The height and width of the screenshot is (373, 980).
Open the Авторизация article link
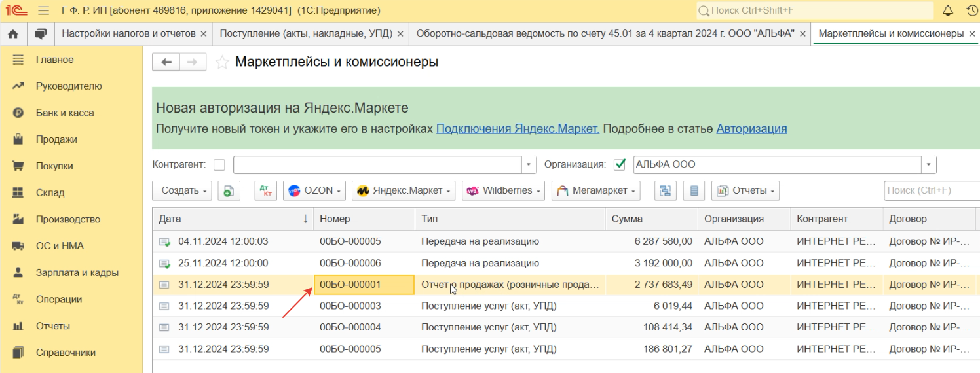(751, 129)
